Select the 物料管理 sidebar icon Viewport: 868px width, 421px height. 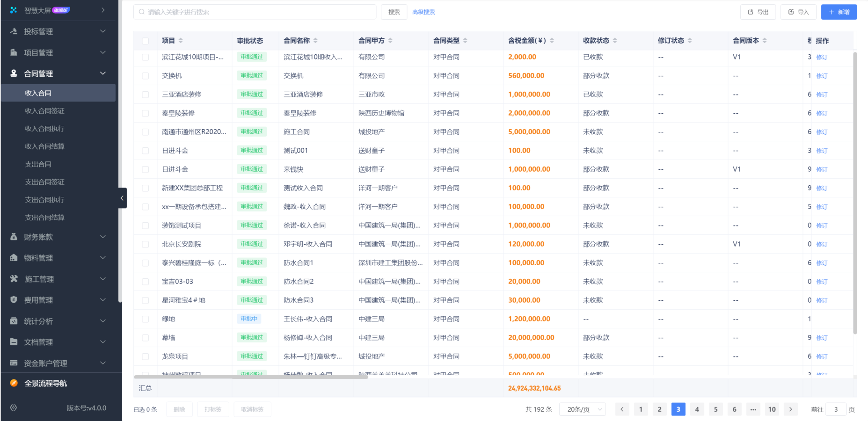[13, 258]
